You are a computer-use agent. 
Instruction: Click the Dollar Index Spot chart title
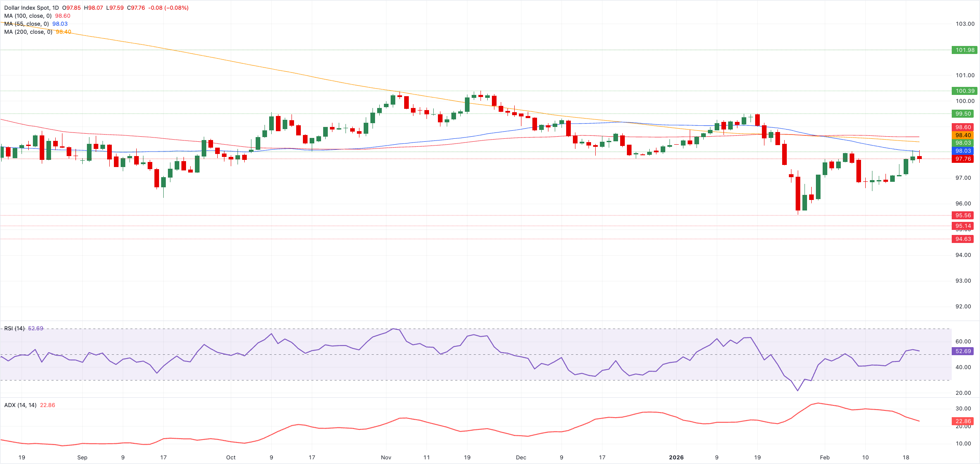point(32,8)
